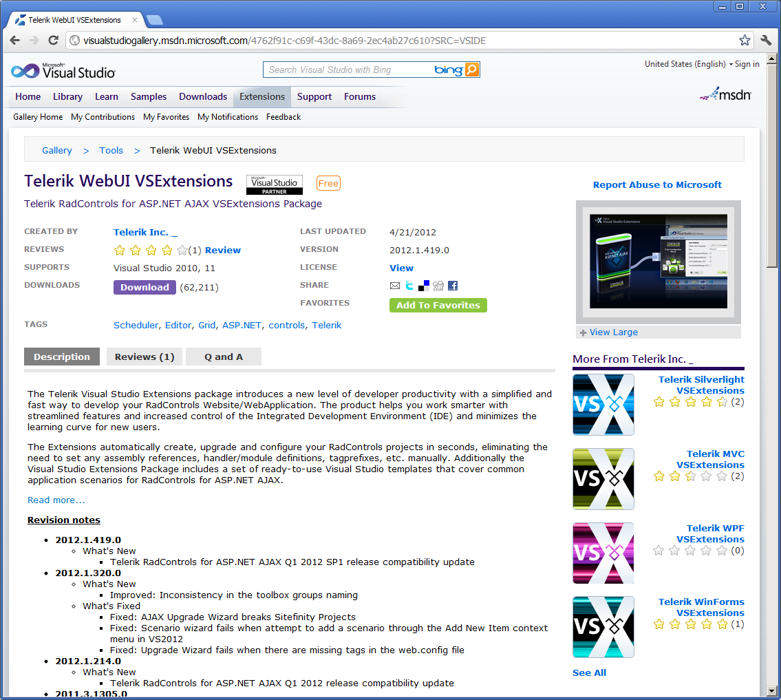Open a new browser tab
Screen dimensions: 781x700
[154, 20]
